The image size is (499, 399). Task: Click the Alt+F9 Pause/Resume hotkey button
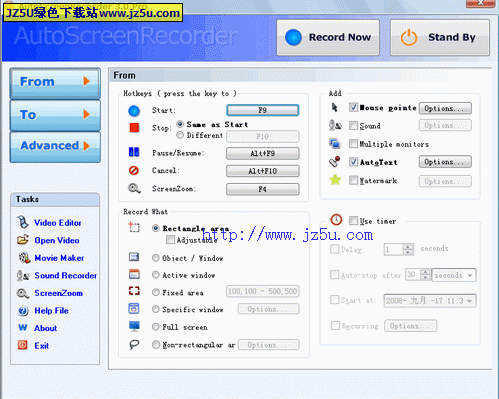tap(263, 153)
